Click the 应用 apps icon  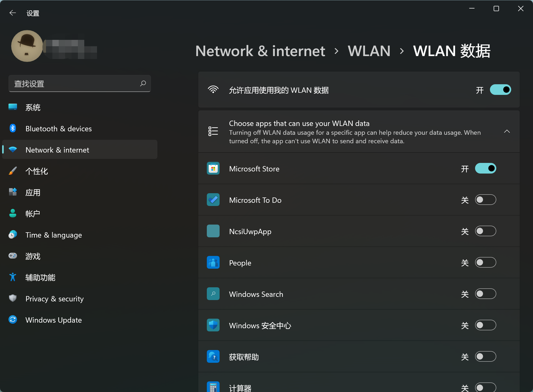point(12,192)
